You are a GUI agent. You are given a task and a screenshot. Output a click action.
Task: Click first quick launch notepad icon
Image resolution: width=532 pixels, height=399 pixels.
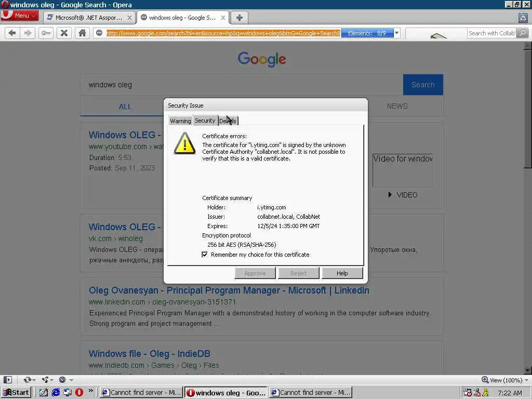click(44, 393)
